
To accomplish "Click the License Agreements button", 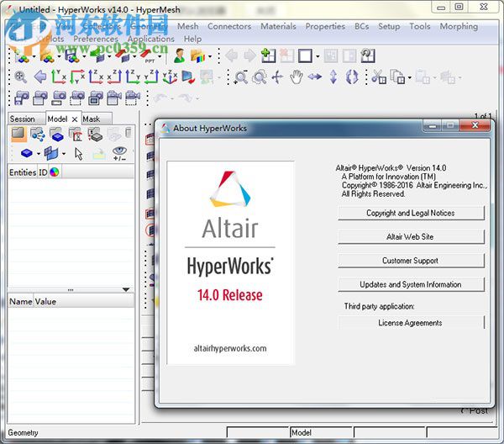I will [x=411, y=323].
